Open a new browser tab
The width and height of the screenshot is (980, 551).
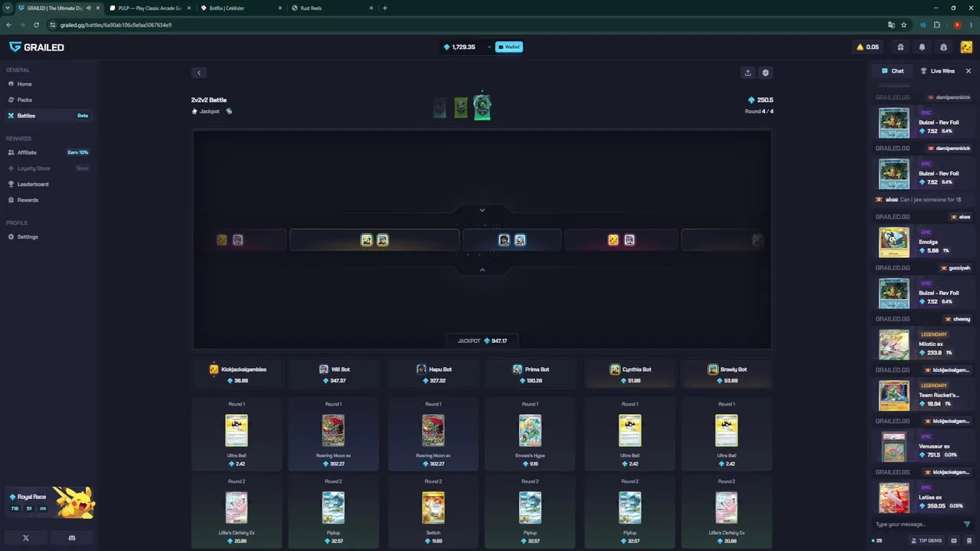pos(385,8)
